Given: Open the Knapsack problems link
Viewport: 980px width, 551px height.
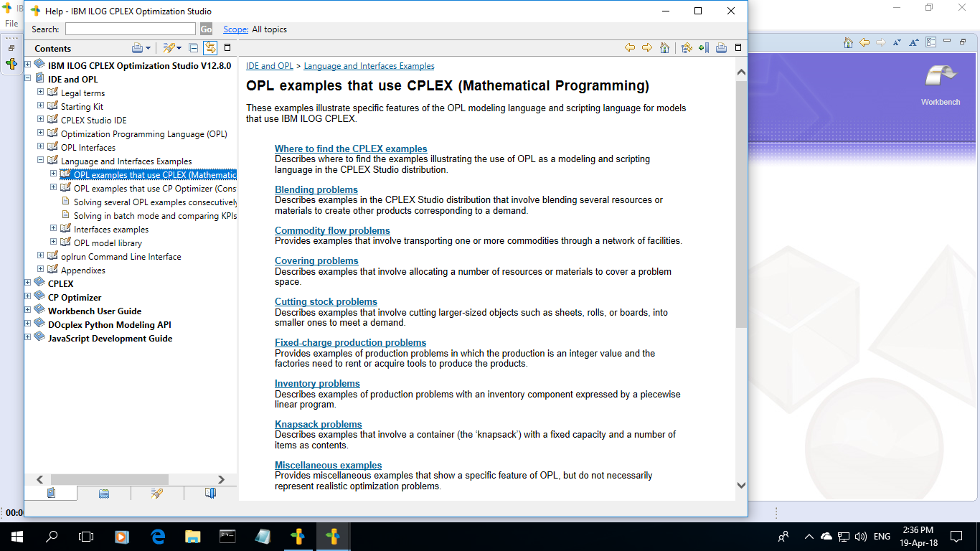Looking at the screenshot, I should pyautogui.click(x=318, y=424).
